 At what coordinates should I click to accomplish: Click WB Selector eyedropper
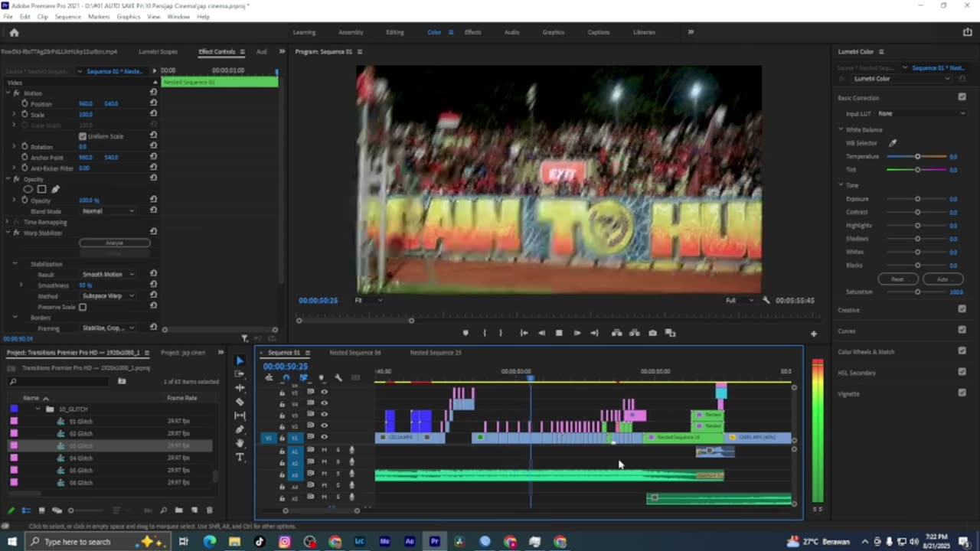[x=893, y=143]
